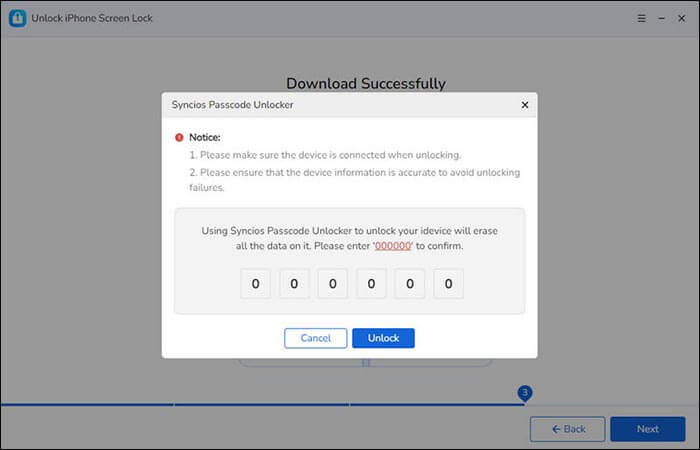This screenshot has height=450, width=700.
Task: Focus the third confirmation digit box
Action: [332, 284]
